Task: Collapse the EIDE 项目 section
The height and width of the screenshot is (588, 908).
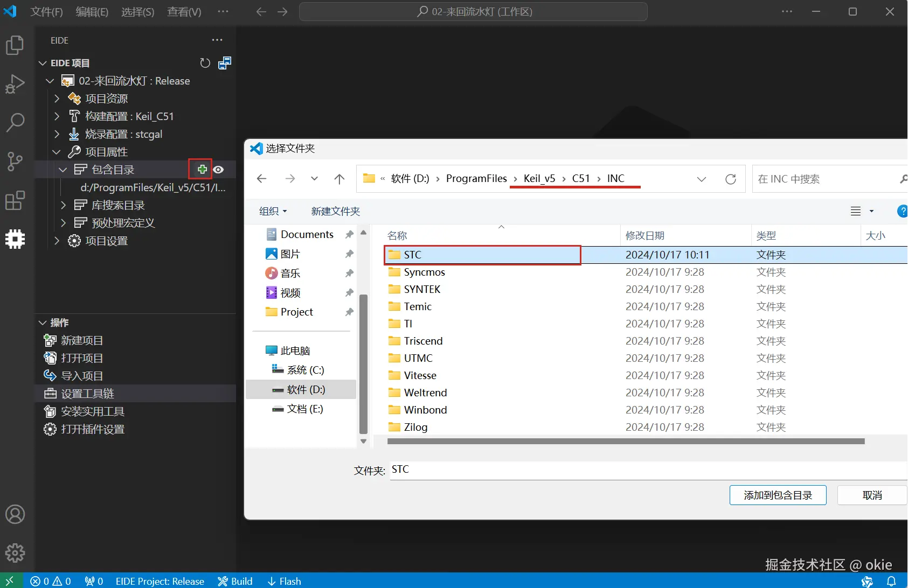Action: tap(43, 63)
